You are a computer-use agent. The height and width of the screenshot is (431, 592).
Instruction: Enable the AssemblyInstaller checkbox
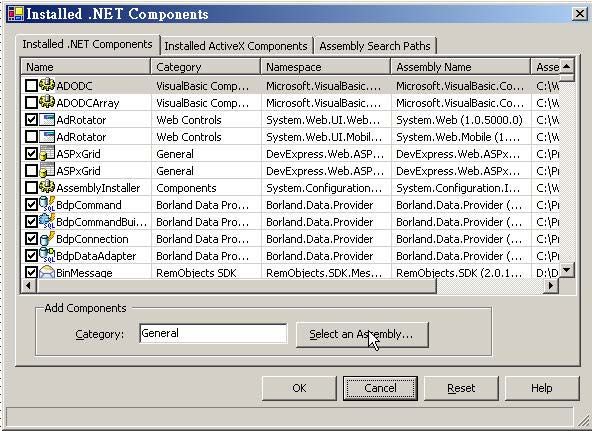(31, 188)
